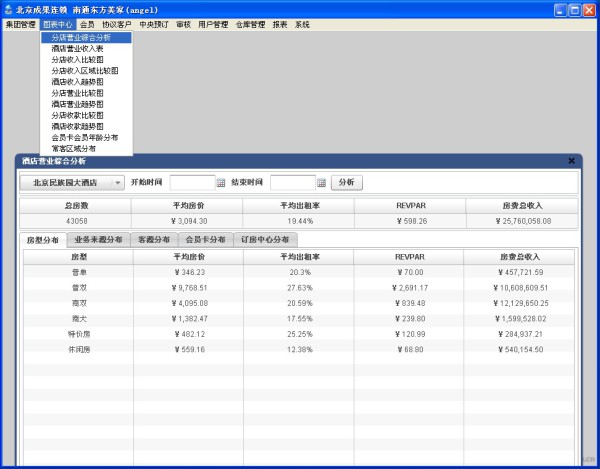Screen dimensions: 600x469
Task: Click the 房型 column header
Action: pos(79,257)
